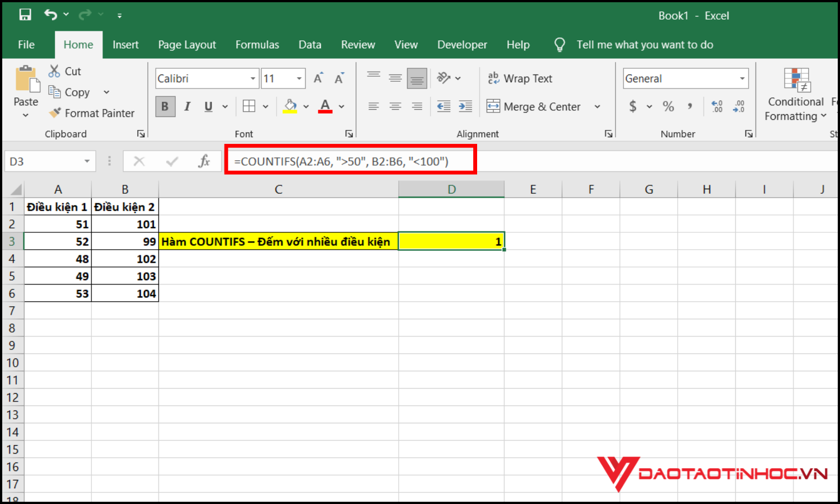This screenshot has height=504, width=840.
Task: Toggle Bold formatting button
Action: pos(165,106)
